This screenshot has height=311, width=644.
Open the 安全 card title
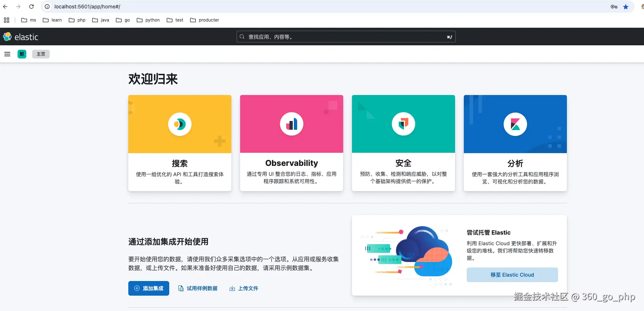[x=404, y=163]
